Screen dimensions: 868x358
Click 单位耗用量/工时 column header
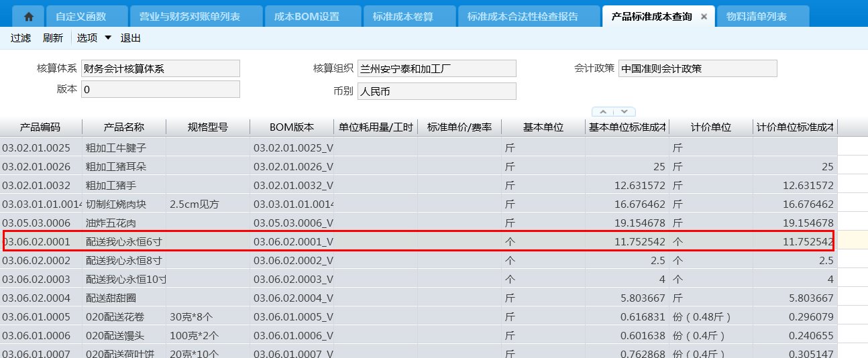click(376, 127)
